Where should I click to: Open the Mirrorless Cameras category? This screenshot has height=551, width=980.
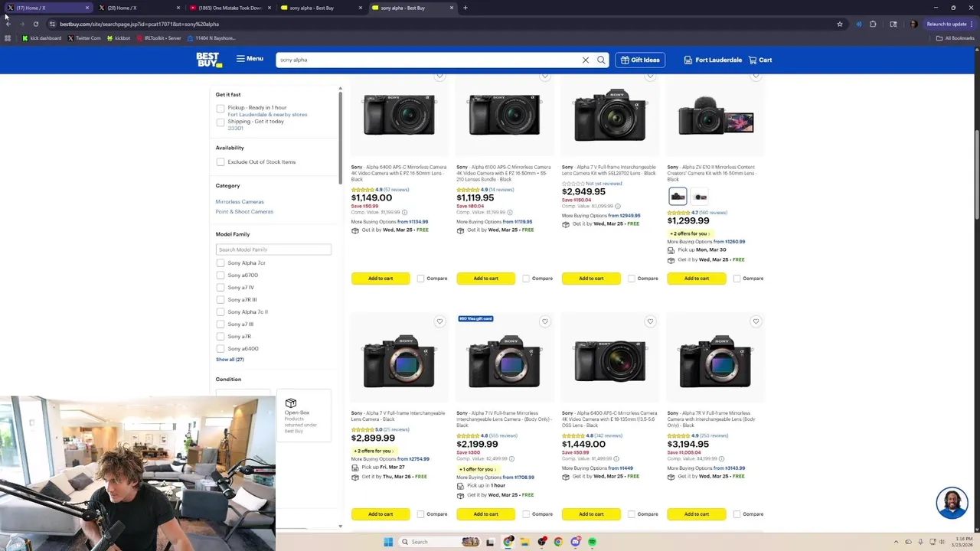[240, 202]
